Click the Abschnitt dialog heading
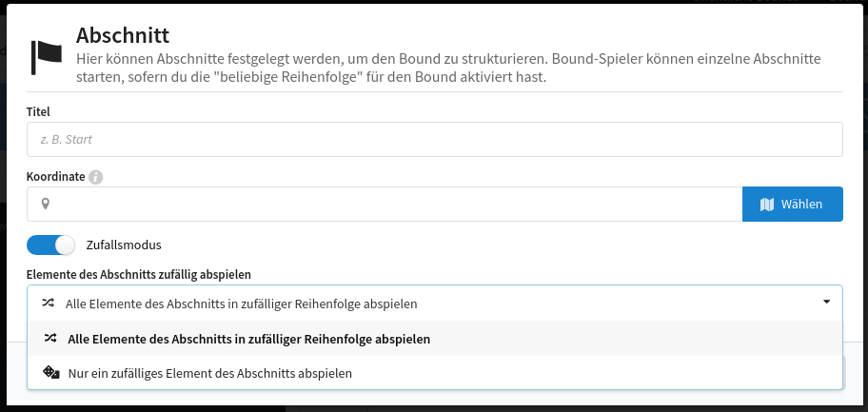868x412 pixels. pyautogui.click(x=123, y=35)
